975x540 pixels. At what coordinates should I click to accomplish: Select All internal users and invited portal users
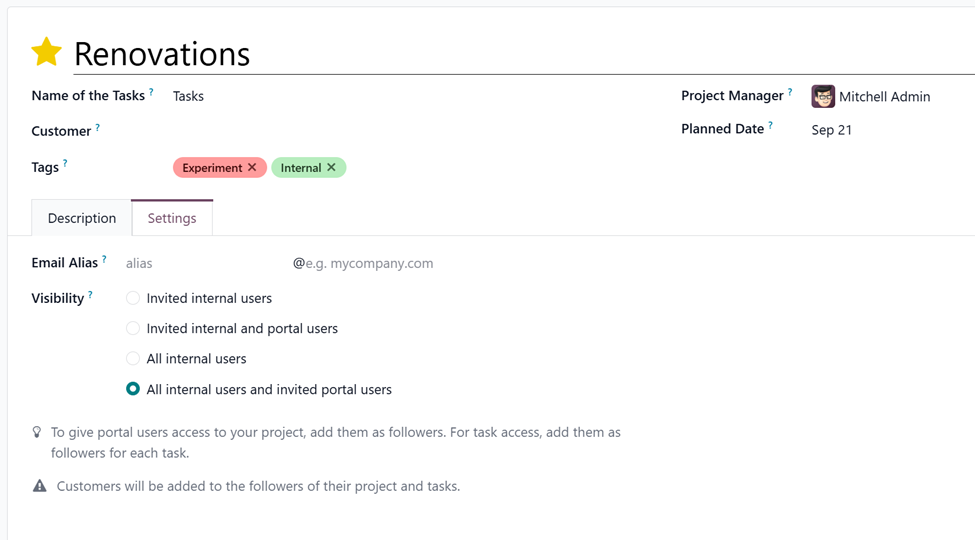coord(133,389)
